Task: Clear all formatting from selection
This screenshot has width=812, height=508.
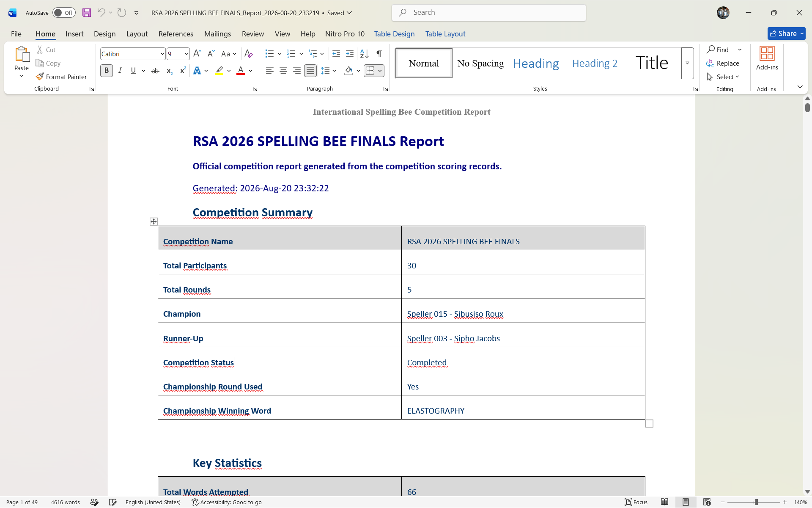Action: tap(249, 54)
